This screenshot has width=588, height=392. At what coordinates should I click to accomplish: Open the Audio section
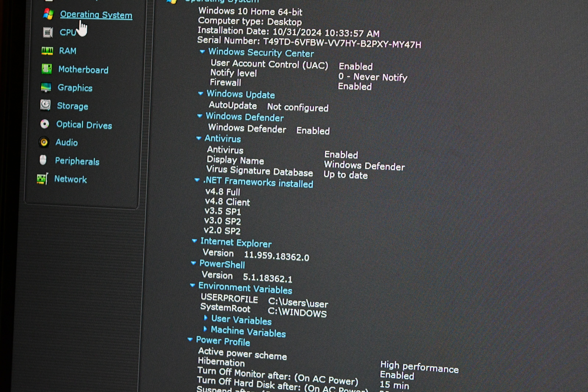click(x=67, y=142)
